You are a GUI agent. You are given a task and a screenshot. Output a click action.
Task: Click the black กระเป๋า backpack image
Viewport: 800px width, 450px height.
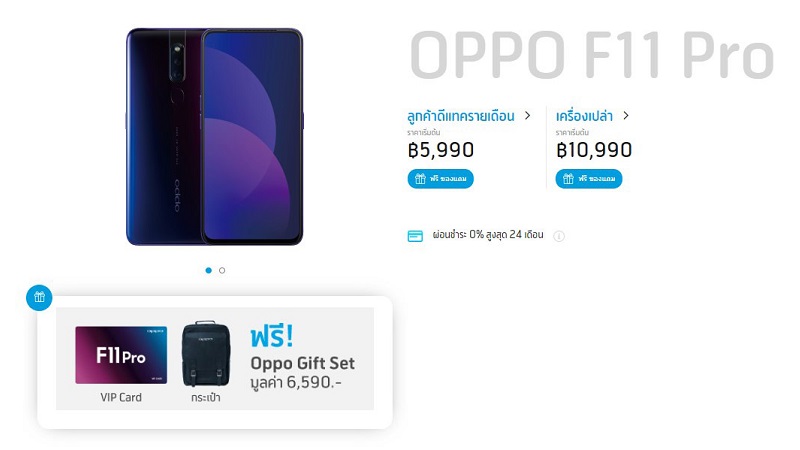pos(206,354)
